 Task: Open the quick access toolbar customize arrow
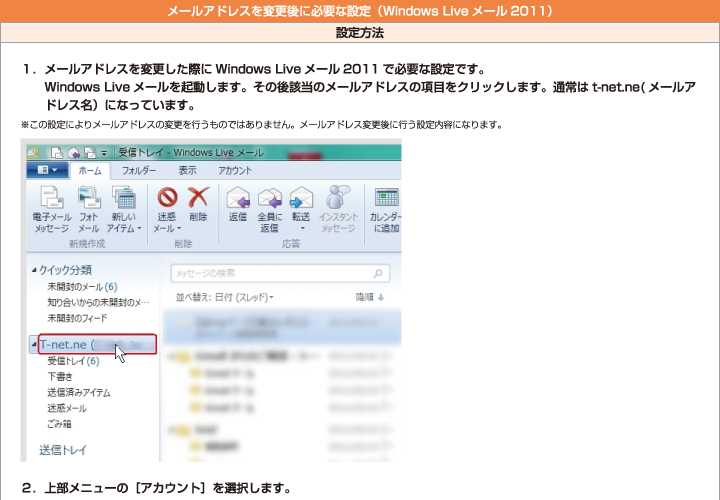coord(104,153)
